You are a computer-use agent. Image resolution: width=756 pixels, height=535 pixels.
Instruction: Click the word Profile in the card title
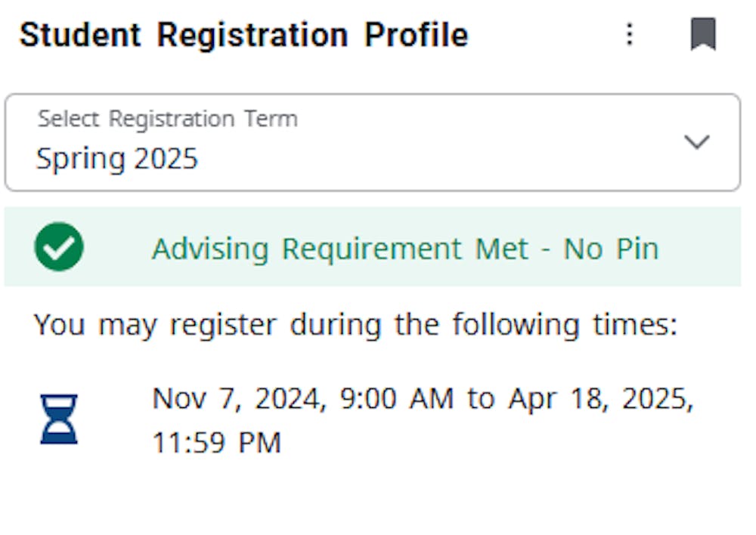[x=417, y=36]
